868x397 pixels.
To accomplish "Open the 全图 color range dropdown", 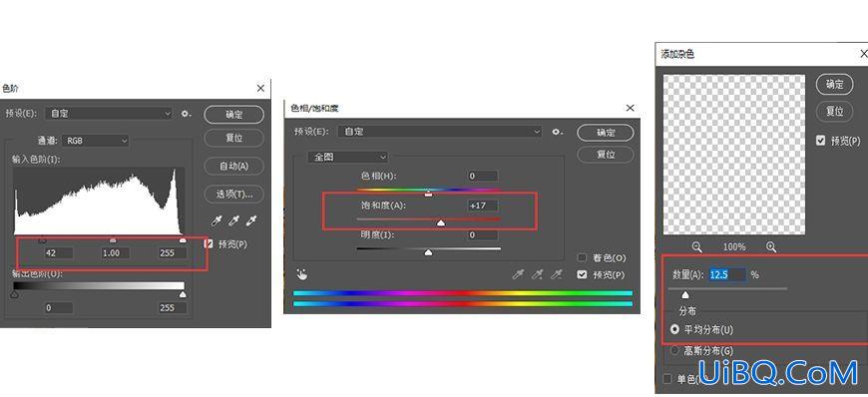I will click(348, 158).
